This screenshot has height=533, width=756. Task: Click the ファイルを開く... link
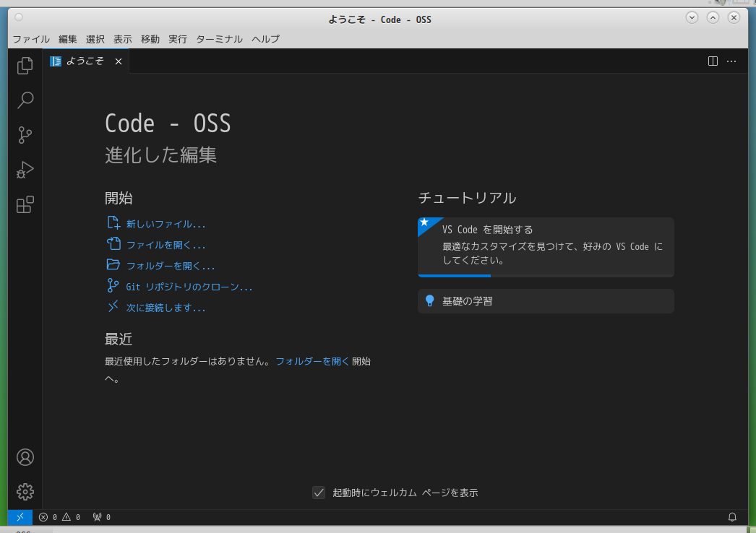(x=166, y=246)
